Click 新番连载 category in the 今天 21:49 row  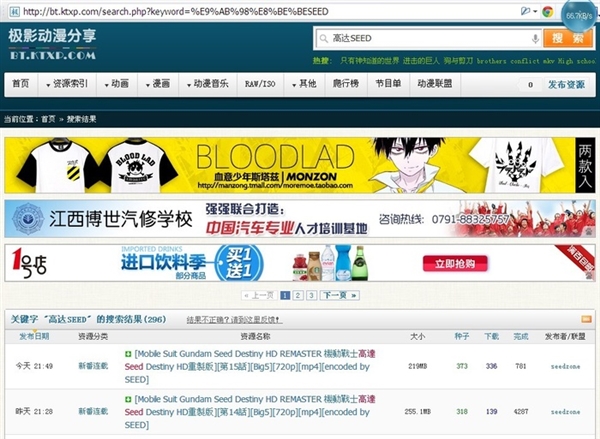tap(93, 366)
